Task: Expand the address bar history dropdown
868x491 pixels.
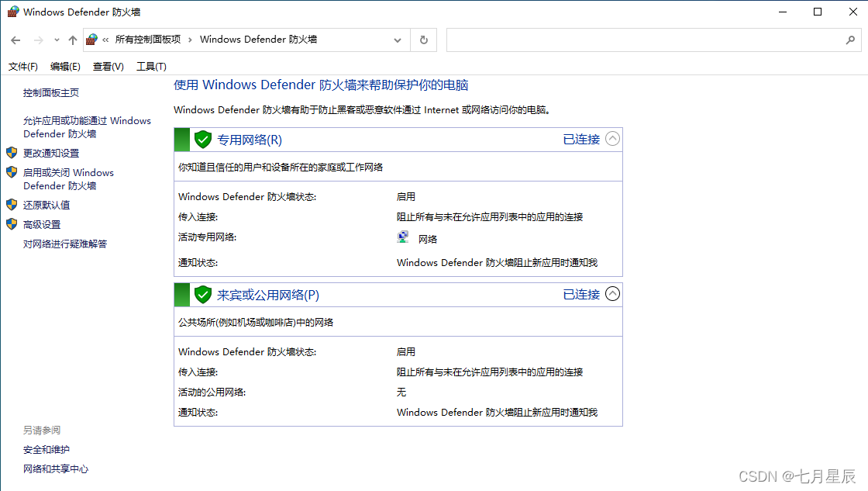Action: 398,40
